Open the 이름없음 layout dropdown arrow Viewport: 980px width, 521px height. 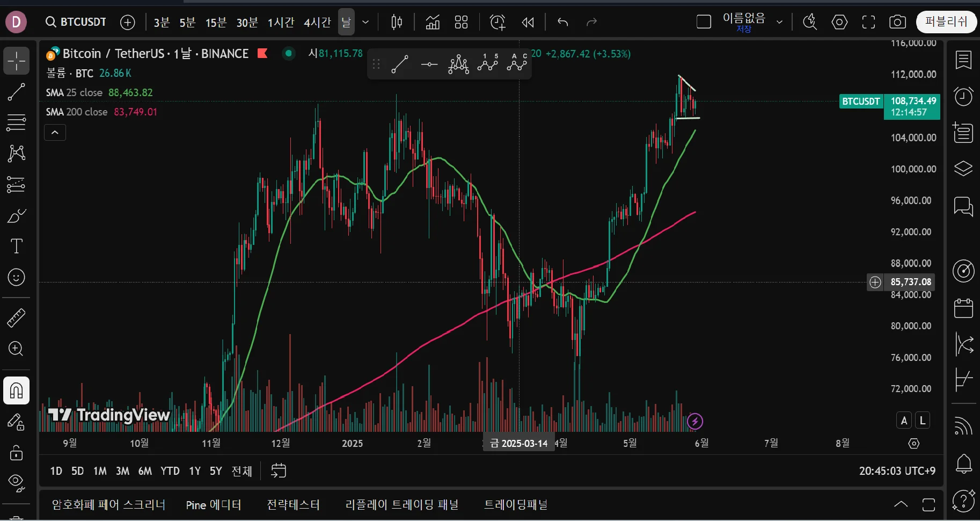[779, 22]
